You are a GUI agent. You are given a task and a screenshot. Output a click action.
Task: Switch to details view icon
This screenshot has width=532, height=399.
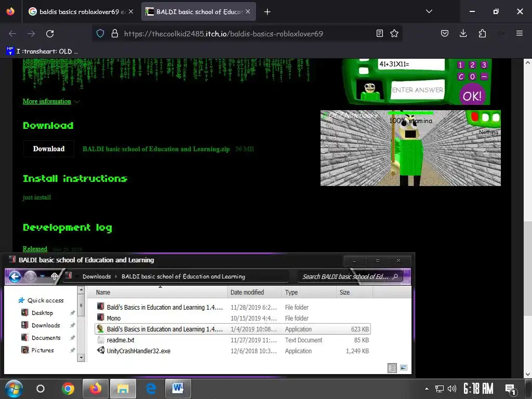[392, 368]
